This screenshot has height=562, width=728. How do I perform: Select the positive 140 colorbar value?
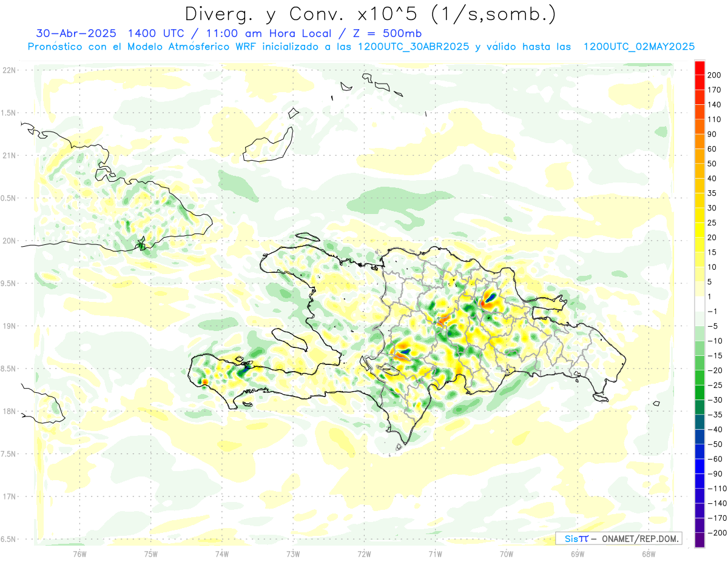click(714, 105)
